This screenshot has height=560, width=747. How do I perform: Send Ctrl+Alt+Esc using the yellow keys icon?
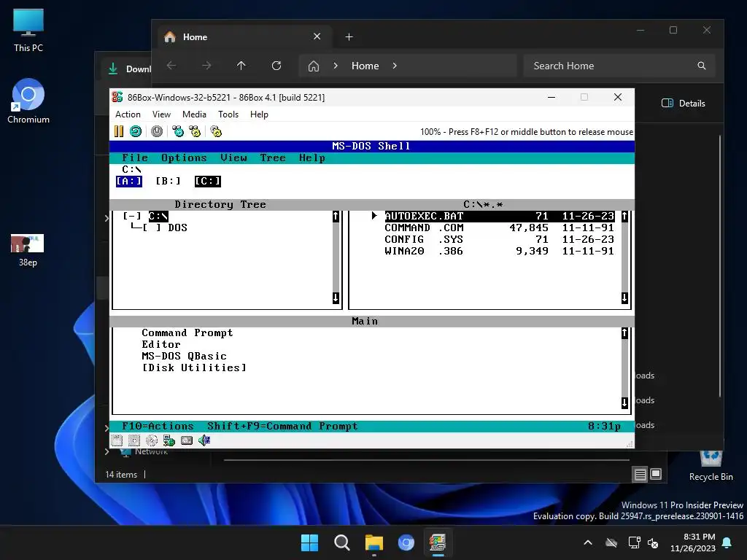coord(195,131)
